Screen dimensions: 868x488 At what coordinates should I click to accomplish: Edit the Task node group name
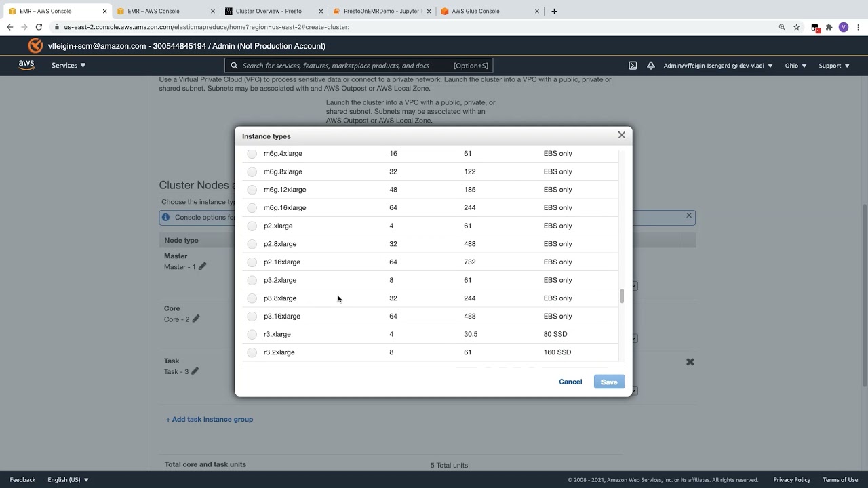(195, 371)
